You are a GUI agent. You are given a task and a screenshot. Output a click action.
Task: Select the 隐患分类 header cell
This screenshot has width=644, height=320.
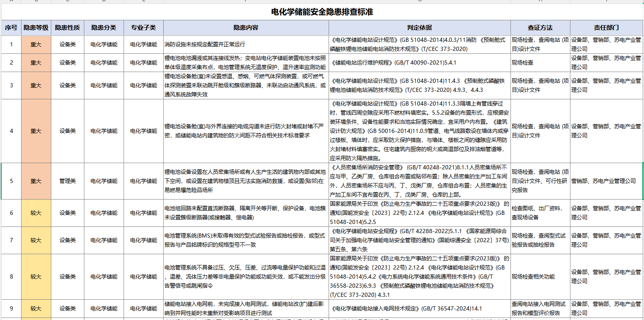(104, 28)
